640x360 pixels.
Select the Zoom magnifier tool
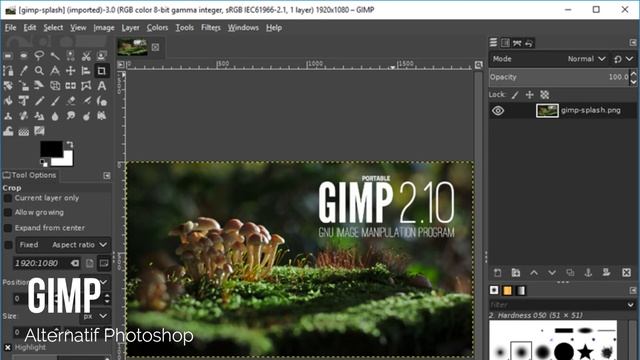[x=39, y=71]
